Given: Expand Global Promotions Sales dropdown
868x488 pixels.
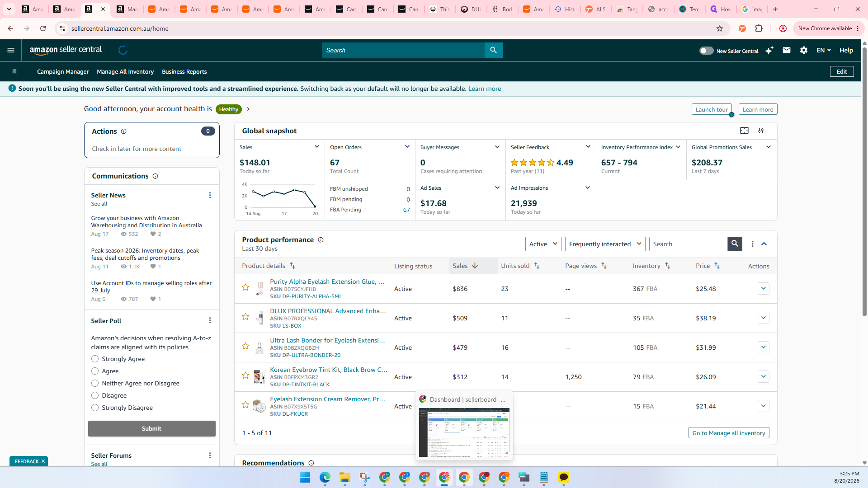Looking at the screenshot, I should coord(769,147).
